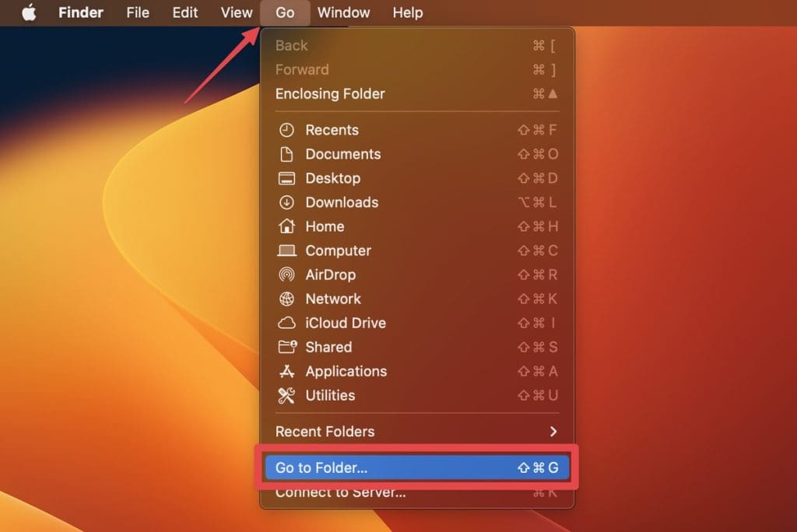Open the Finder menu

tap(81, 12)
